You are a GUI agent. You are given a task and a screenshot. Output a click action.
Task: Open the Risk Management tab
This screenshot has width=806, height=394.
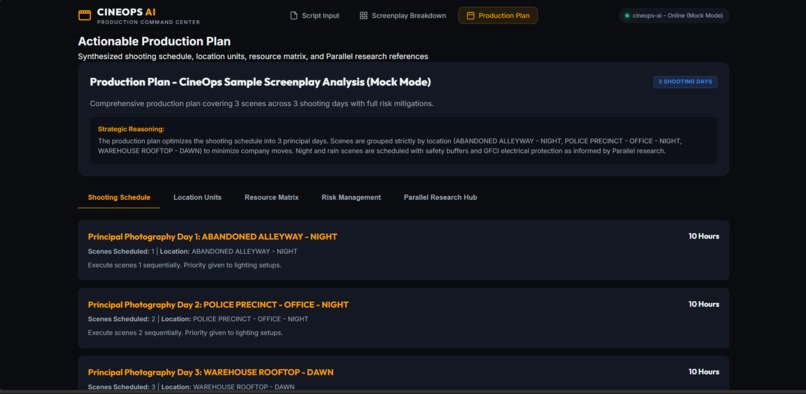pyautogui.click(x=351, y=198)
